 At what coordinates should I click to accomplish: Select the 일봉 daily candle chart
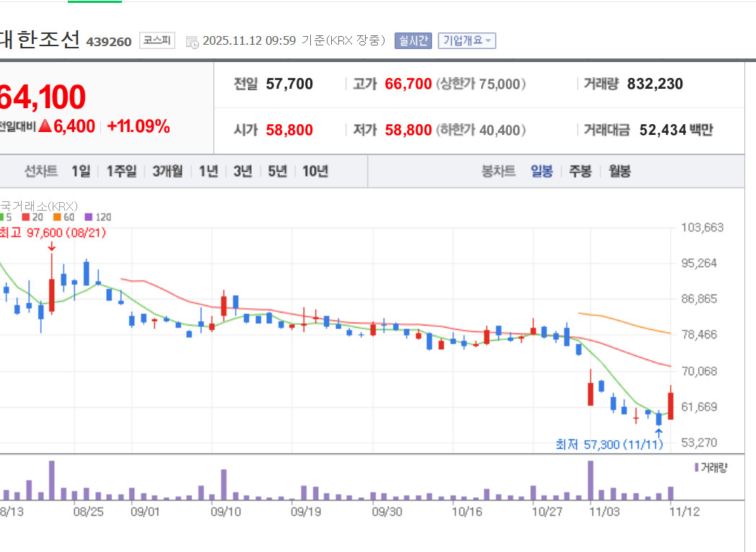(542, 171)
